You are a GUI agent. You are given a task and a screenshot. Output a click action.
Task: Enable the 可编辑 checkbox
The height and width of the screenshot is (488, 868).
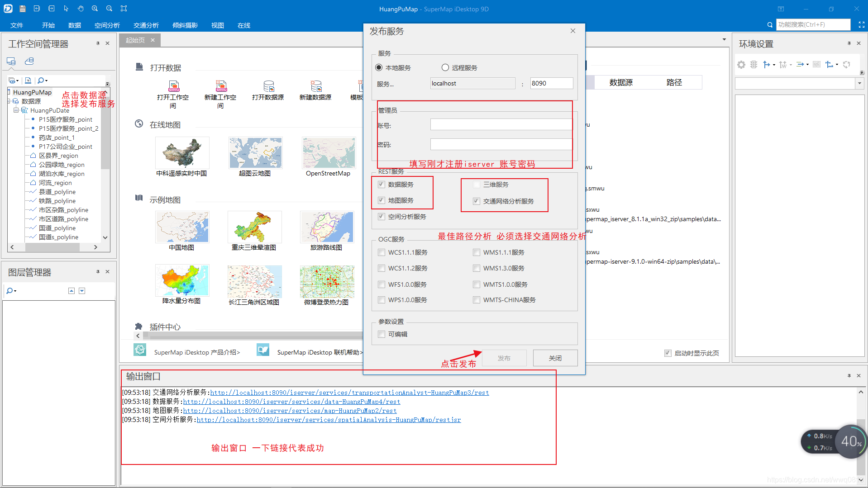click(x=382, y=334)
